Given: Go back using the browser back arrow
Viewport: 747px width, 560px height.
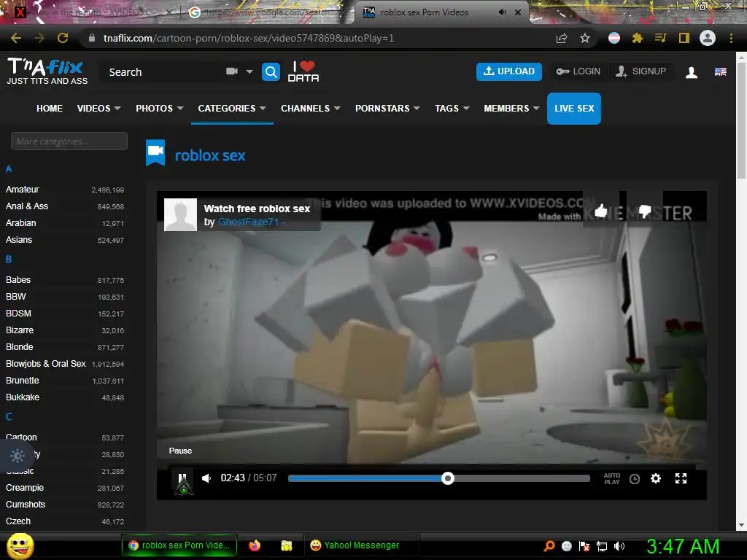Looking at the screenshot, I should tap(16, 38).
